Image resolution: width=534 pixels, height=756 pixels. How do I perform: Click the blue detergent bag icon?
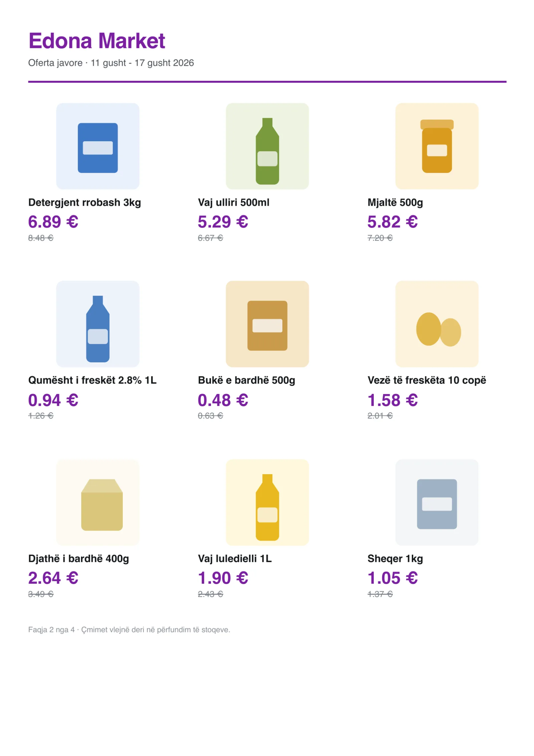tap(97, 148)
